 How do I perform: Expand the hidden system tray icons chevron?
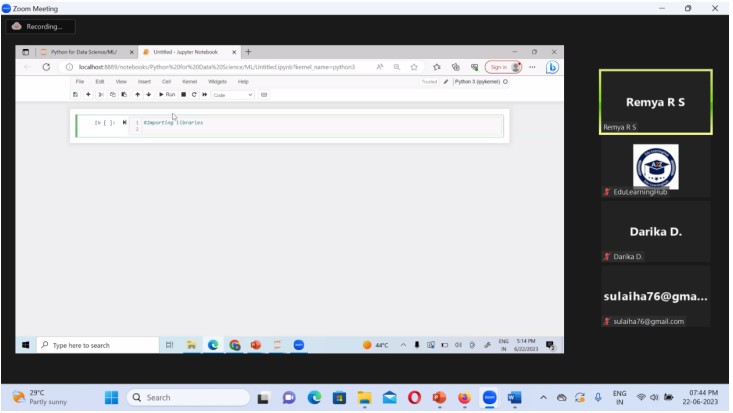543,397
